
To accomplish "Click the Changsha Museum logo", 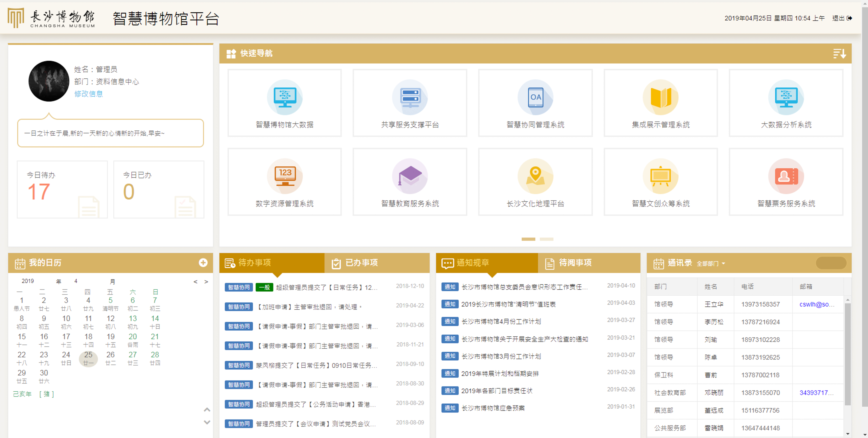I will [x=51, y=18].
